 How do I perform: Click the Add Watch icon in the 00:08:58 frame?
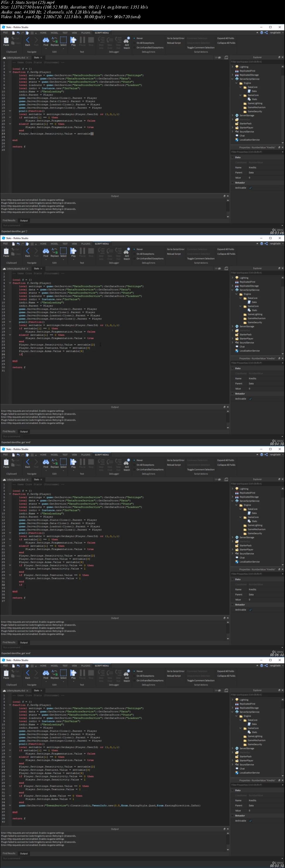127,673
